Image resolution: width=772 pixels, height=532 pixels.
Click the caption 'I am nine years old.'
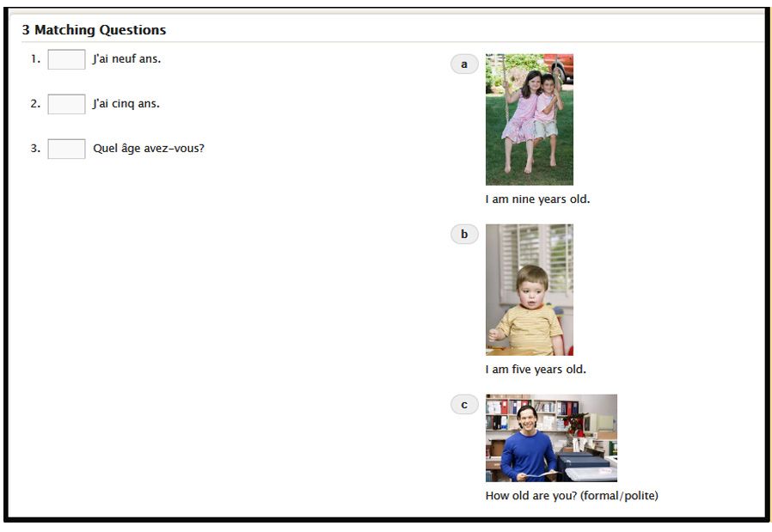pos(537,199)
